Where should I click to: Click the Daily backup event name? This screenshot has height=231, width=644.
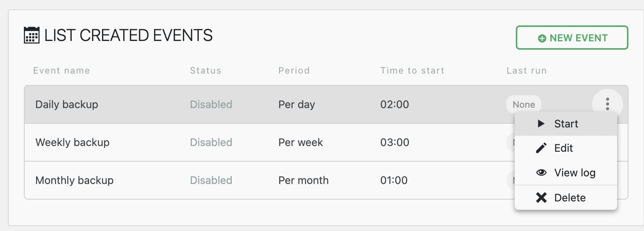(x=67, y=104)
